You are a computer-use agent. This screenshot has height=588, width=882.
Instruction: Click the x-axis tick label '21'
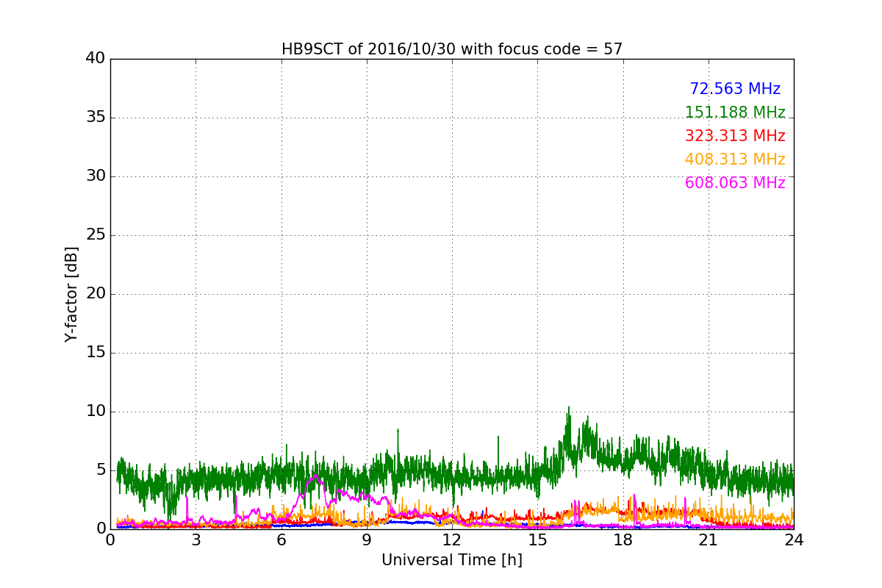709,540
